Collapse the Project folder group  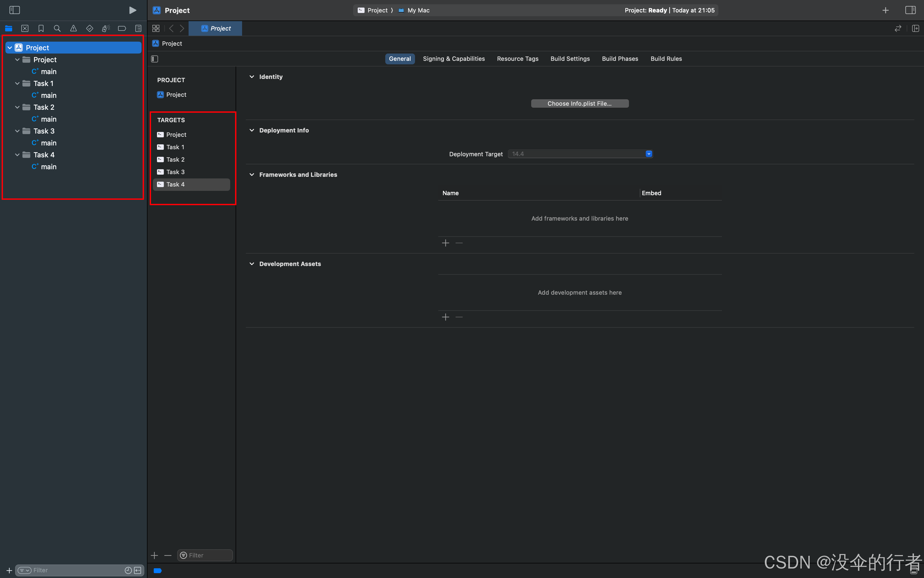(17, 60)
